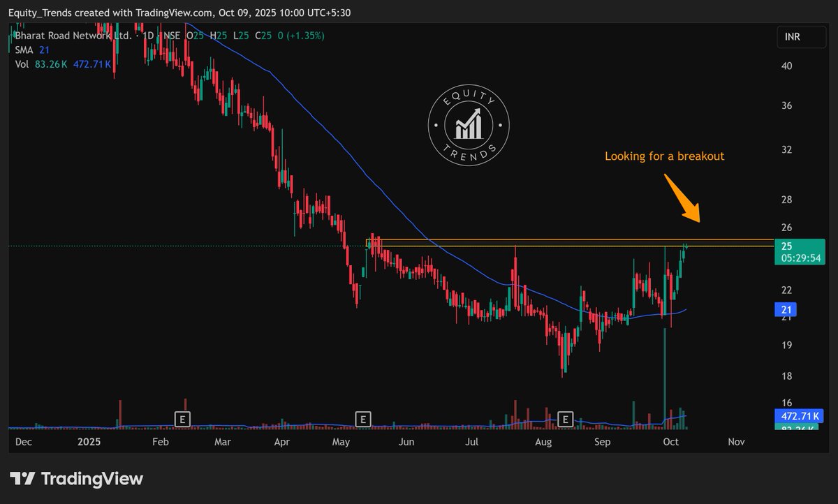The width and height of the screenshot is (838, 504).
Task: Select the Vol indicator legend
Action: point(22,64)
